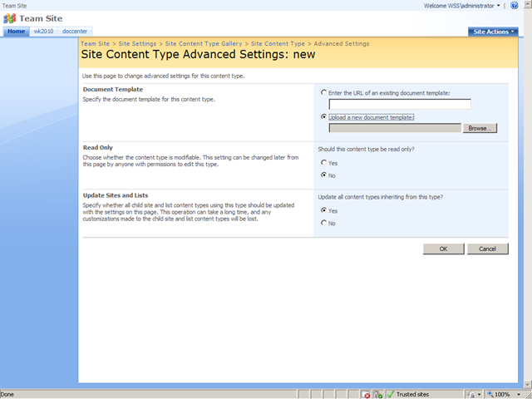Viewport: 532px width, 399px height.
Task: Click the privacy report status bar icon
Action: [378, 394]
